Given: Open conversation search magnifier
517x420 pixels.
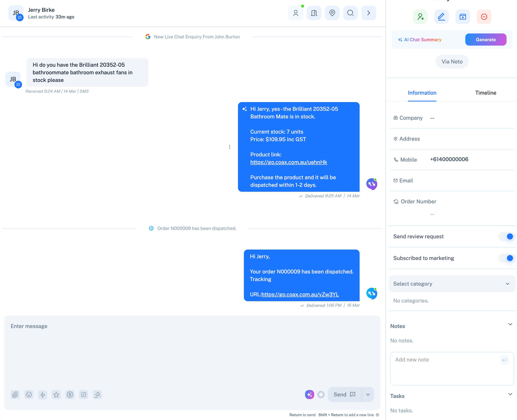Looking at the screenshot, I should pyautogui.click(x=350, y=13).
